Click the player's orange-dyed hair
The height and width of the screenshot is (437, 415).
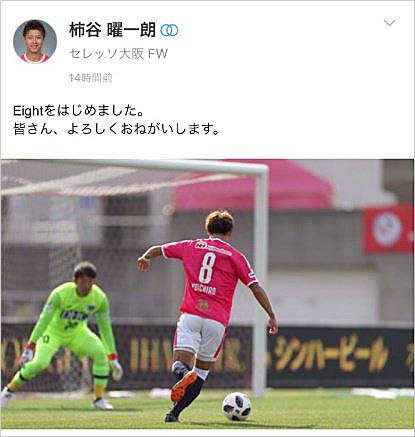pyautogui.click(x=219, y=223)
